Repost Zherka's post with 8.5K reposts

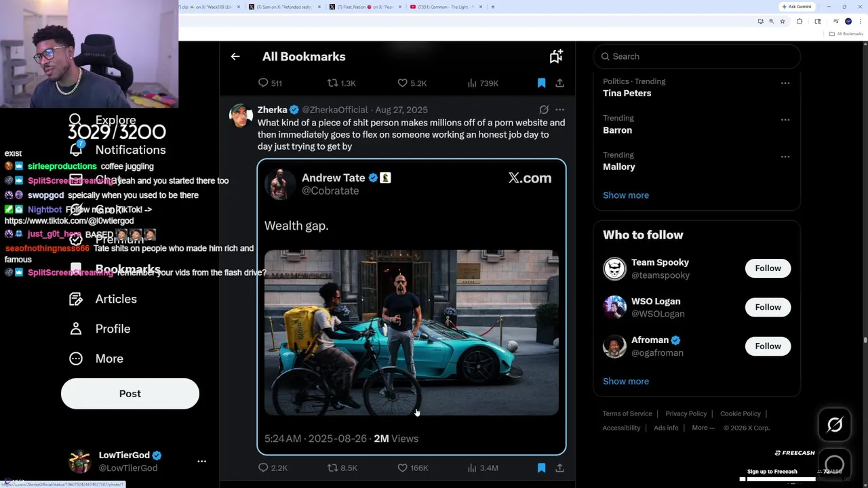342,468
